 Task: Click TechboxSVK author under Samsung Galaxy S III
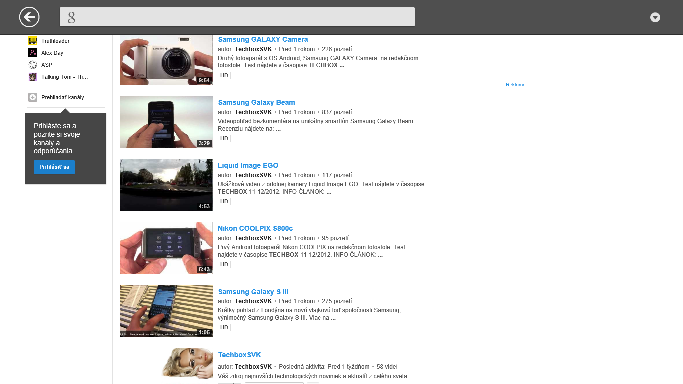pos(253,301)
